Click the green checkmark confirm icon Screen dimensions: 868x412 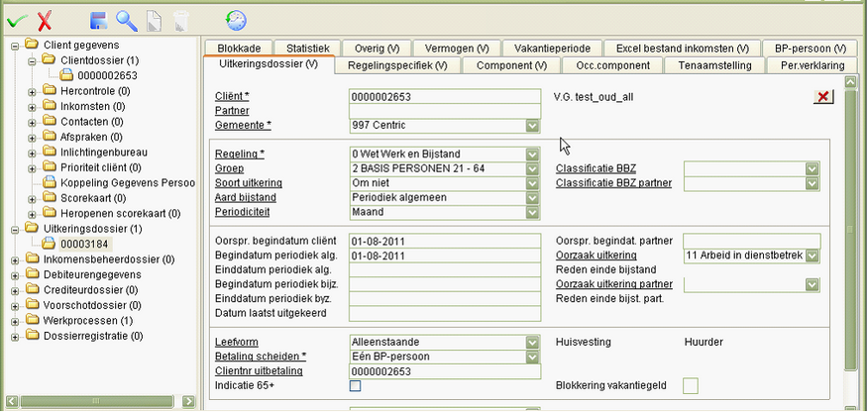pos(17,22)
